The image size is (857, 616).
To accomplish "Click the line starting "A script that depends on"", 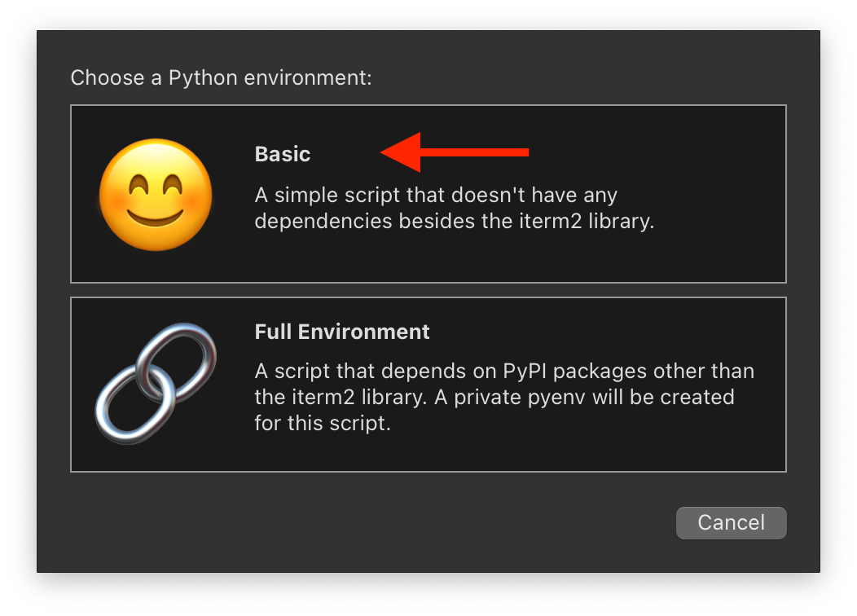I will 504,372.
